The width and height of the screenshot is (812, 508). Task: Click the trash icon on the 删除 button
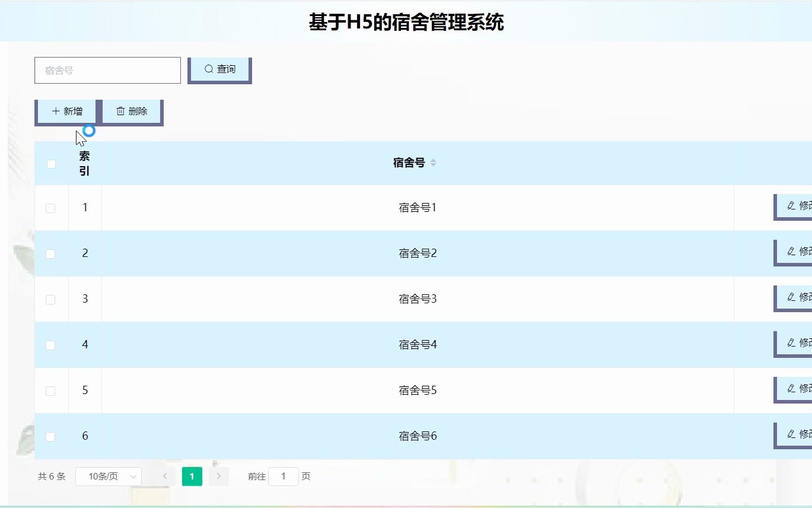(x=120, y=110)
